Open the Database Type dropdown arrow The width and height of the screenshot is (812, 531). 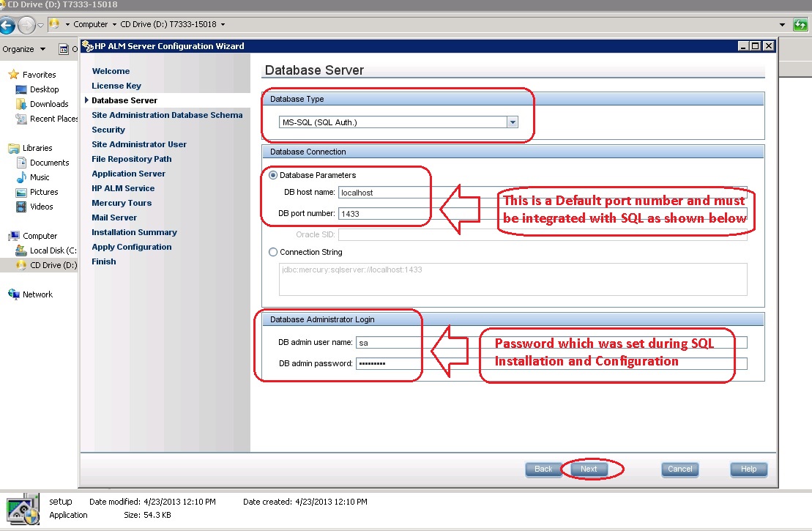(x=513, y=122)
